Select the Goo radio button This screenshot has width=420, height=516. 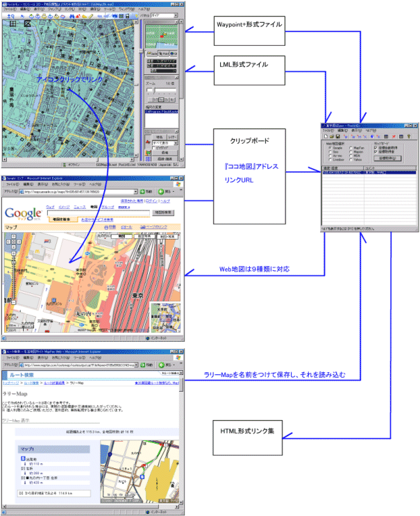(x=330, y=151)
